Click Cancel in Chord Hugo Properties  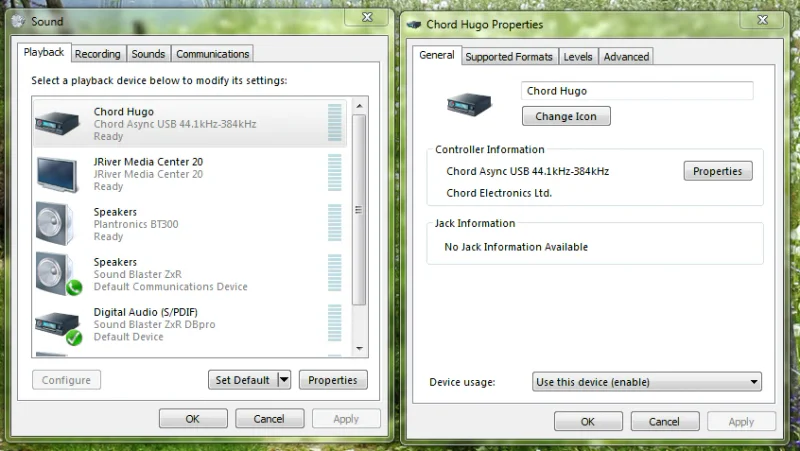[664, 421]
